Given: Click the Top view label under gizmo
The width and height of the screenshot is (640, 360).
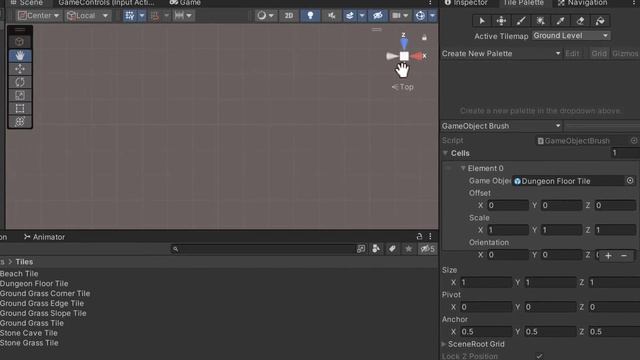Looking at the screenshot, I should [x=402, y=87].
